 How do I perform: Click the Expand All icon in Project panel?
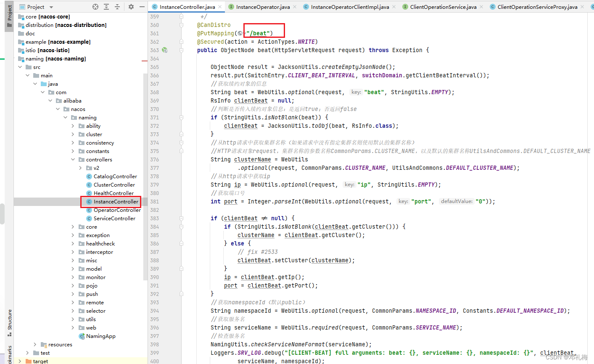click(106, 7)
